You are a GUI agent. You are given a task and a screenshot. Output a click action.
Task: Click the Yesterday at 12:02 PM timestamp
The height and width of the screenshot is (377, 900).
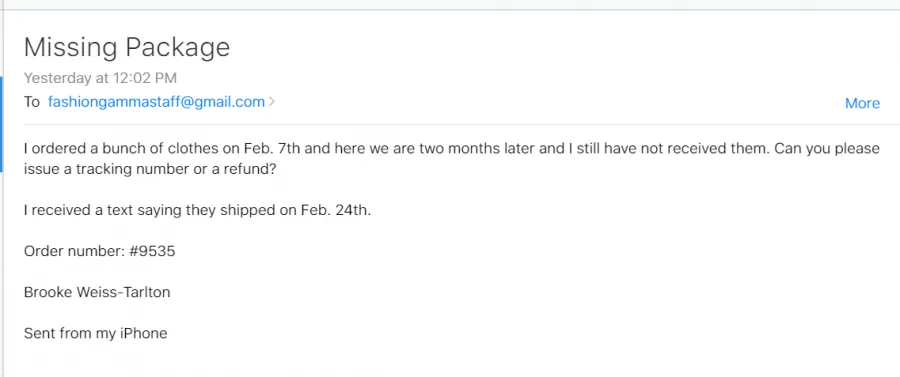click(x=100, y=78)
